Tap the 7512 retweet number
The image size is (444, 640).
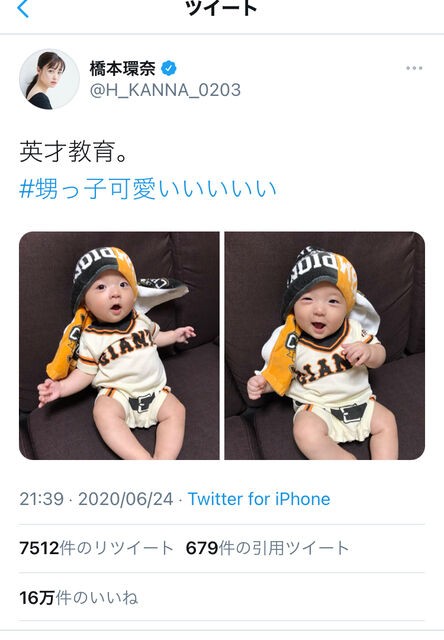point(39,548)
